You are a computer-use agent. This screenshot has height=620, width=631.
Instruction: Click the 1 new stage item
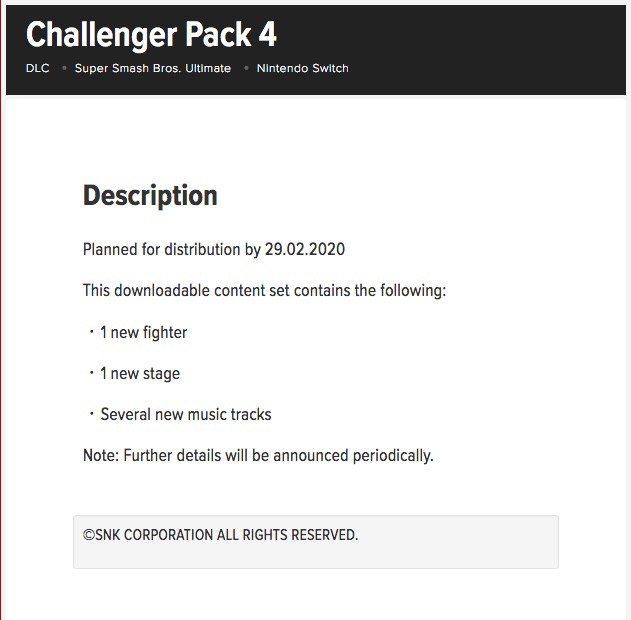tap(140, 374)
